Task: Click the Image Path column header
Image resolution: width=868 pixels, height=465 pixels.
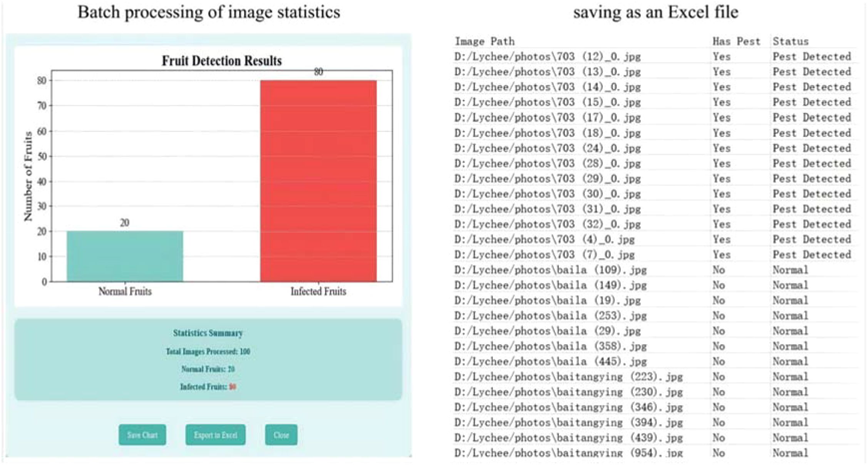Action: click(x=484, y=41)
